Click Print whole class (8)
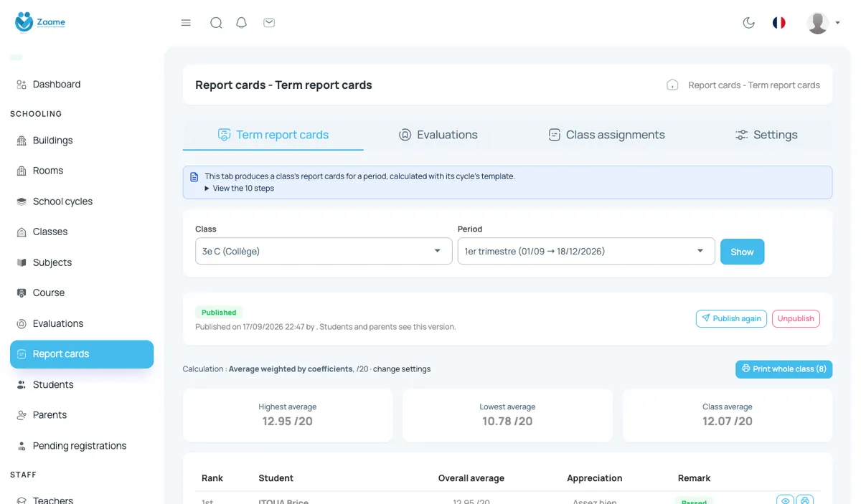This screenshot has height=504, width=861. (x=784, y=369)
